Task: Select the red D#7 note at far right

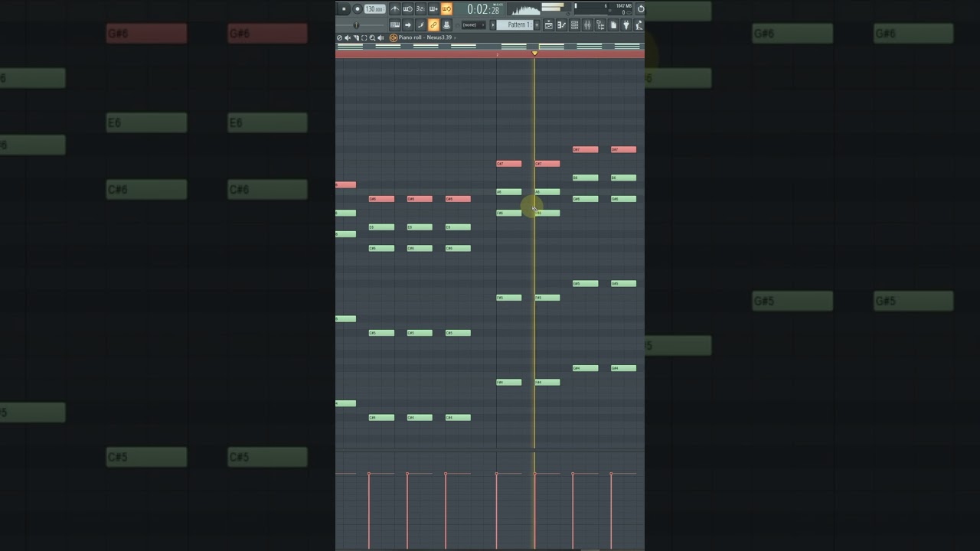Action: coord(623,149)
